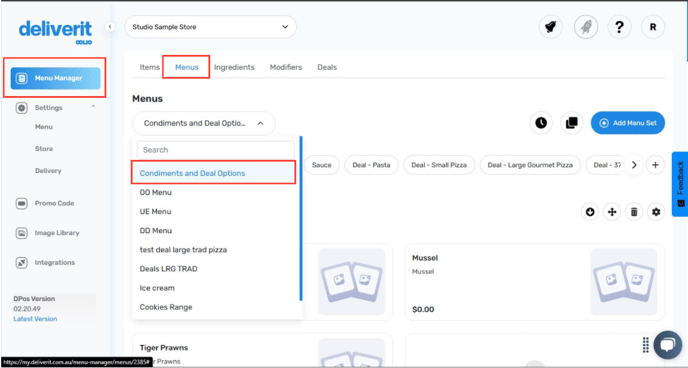
Task: Click the duplicate menu copy icon
Action: (572, 123)
